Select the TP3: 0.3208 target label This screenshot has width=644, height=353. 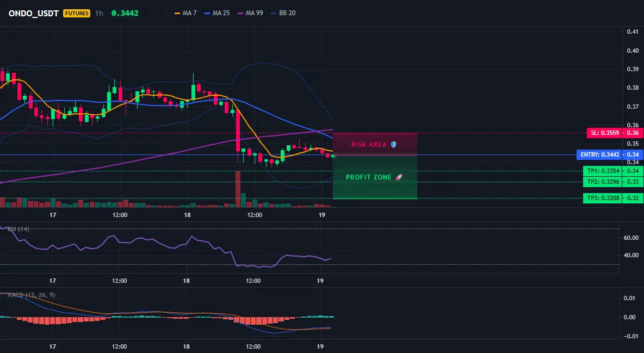602,198
